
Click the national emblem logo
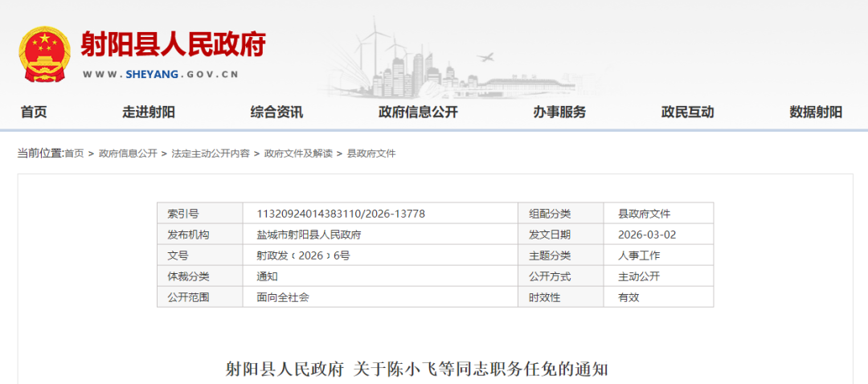pos(45,54)
